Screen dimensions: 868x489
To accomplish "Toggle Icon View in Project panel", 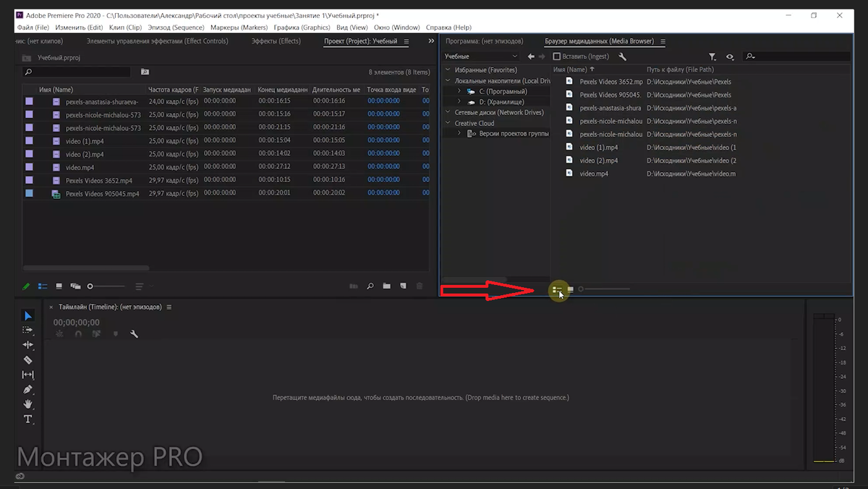I will point(59,286).
